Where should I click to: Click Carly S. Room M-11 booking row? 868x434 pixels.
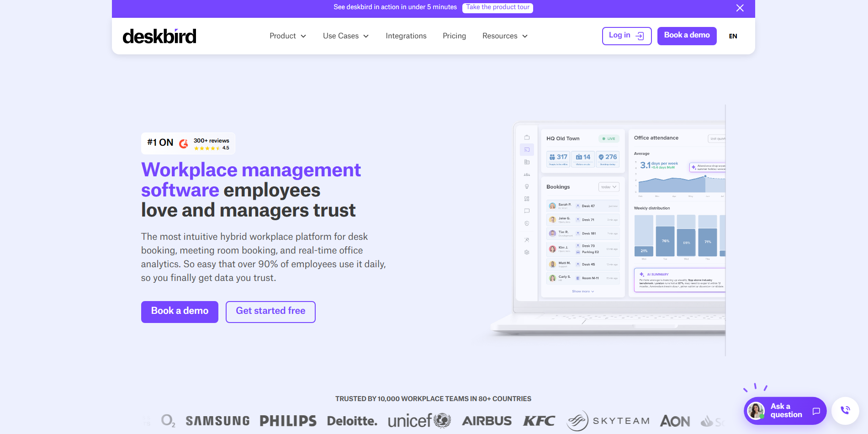point(583,278)
